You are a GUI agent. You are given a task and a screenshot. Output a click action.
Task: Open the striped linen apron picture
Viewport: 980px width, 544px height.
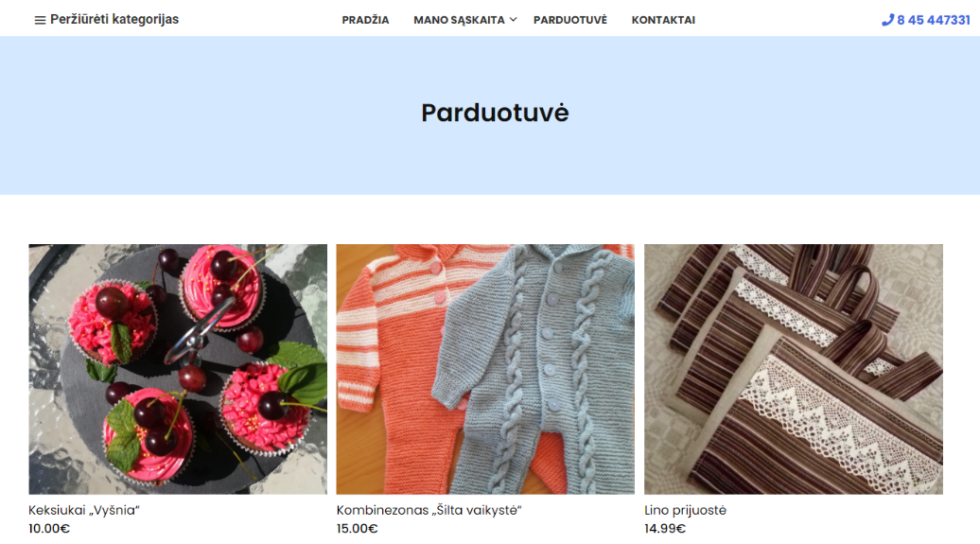point(793,369)
